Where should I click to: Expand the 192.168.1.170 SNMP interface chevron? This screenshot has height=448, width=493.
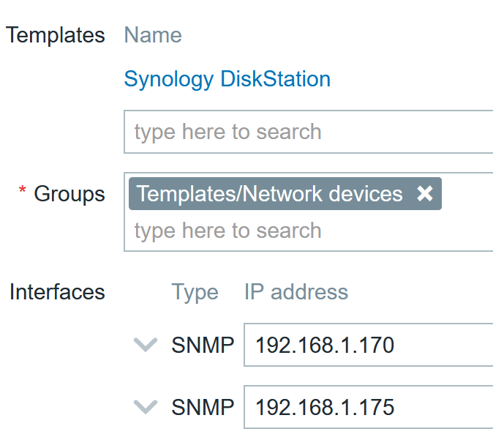pyautogui.click(x=146, y=345)
